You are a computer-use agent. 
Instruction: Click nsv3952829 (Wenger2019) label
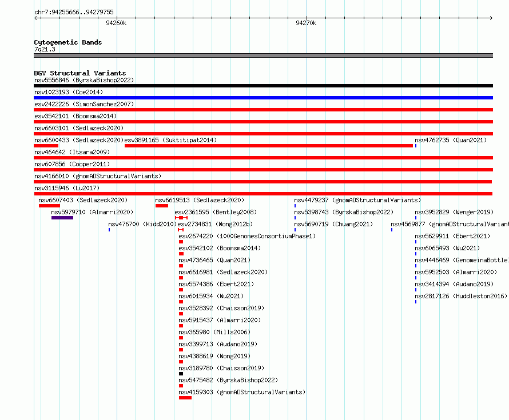click(454, 212)
